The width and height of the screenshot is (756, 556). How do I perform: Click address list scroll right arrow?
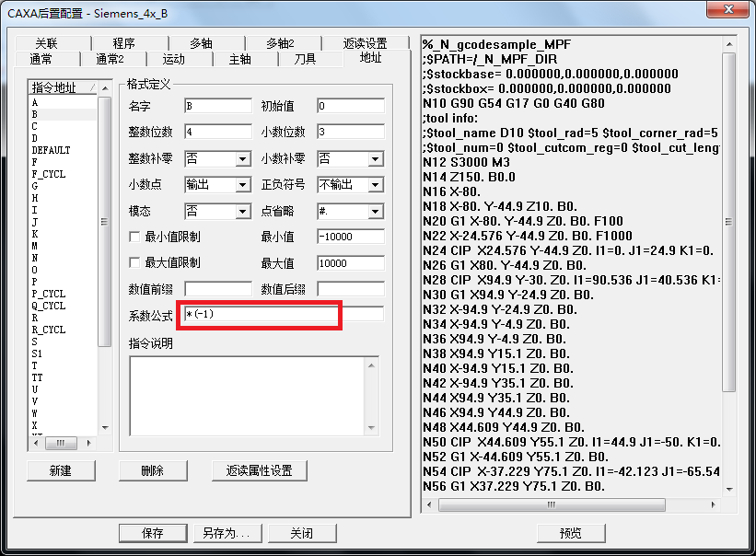pos(89,442)
